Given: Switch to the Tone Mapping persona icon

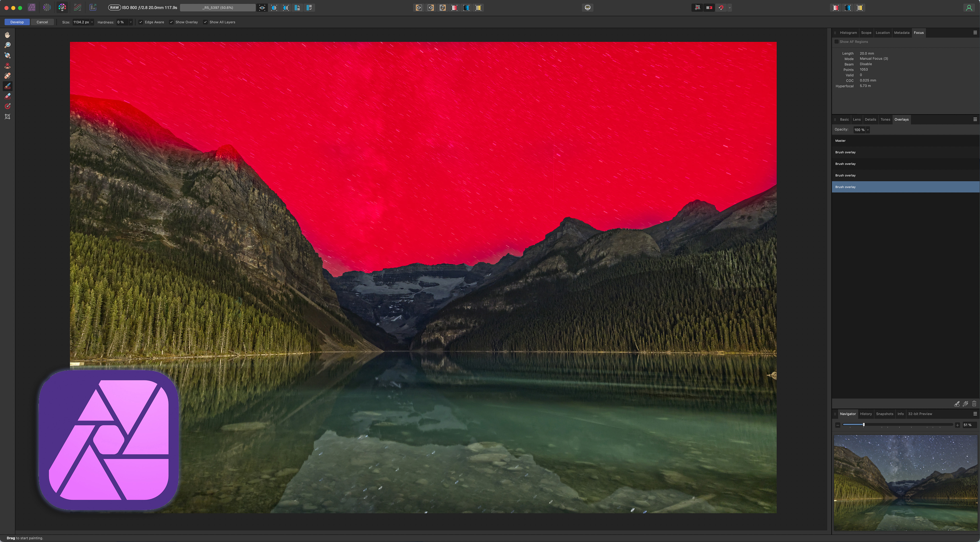Looking at the screenshot, I should (x=78, y=7).
